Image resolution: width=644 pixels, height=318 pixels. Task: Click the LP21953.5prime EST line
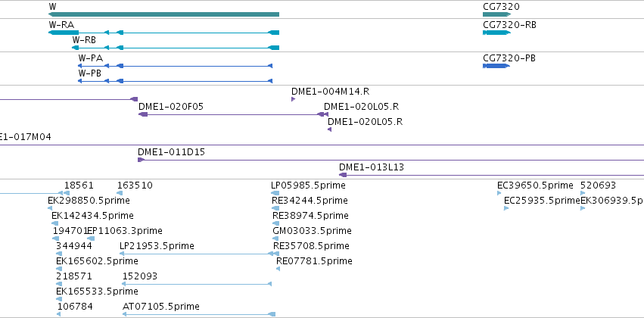pos(199,254)
